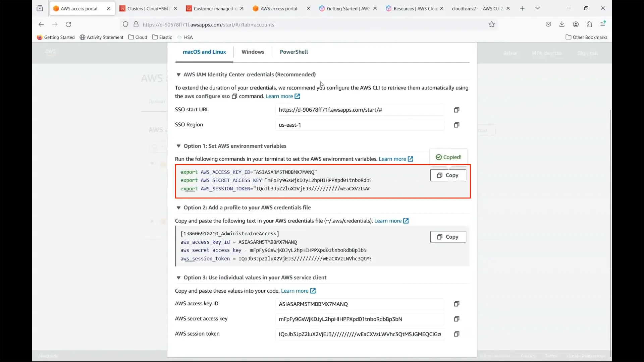Copy the AWS session token field

pyautogui.click(x=456, y=334)
